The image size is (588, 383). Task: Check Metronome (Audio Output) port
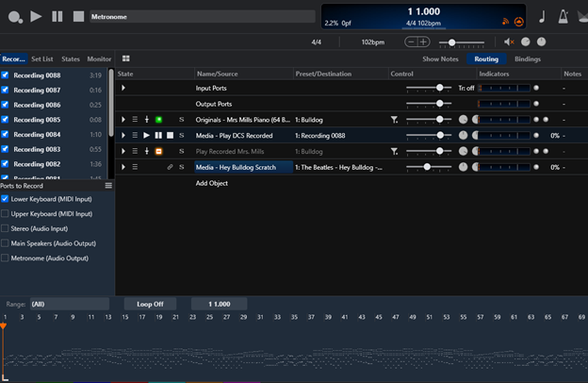pos(5,258)
